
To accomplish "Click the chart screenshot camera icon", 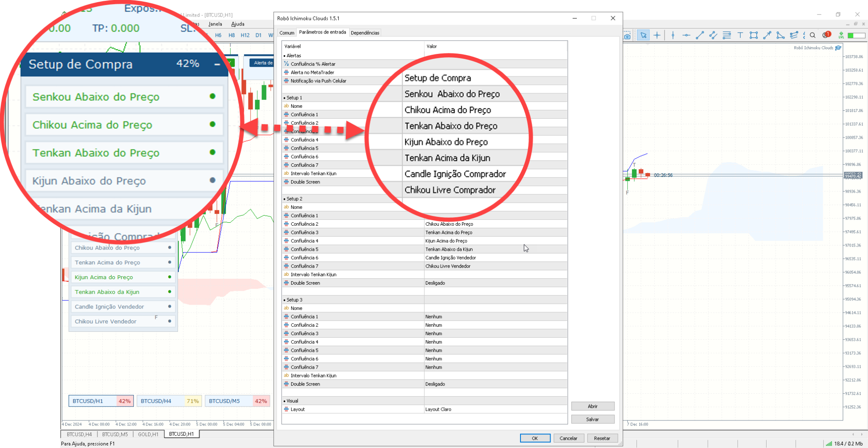I will coord(627,36).
